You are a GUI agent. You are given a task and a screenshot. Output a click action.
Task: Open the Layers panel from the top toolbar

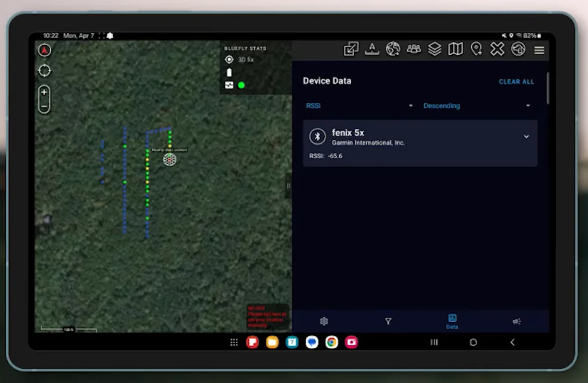tap(434, 49)
